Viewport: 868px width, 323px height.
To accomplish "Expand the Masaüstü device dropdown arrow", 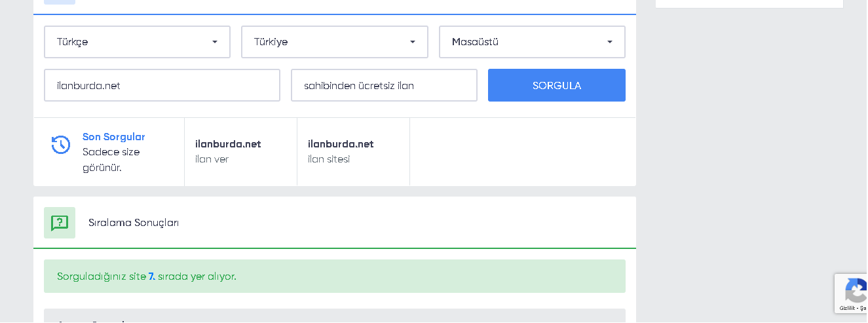I will click(610, 42).
